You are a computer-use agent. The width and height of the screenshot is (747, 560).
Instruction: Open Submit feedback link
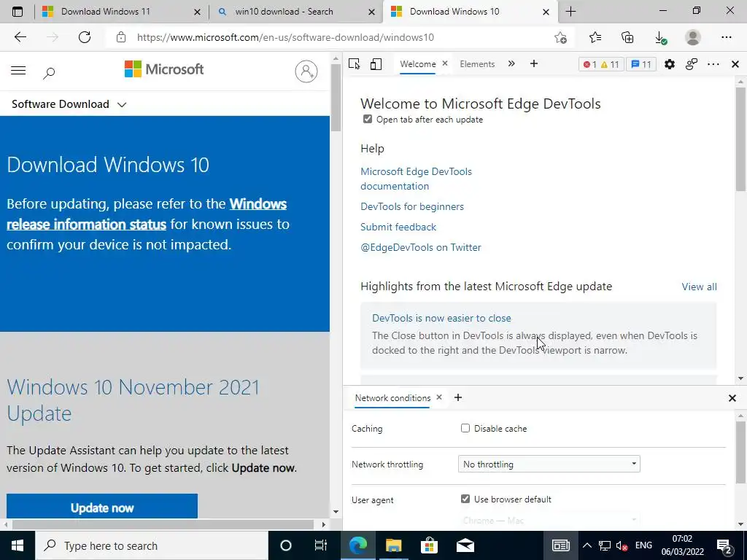point(398,227)
